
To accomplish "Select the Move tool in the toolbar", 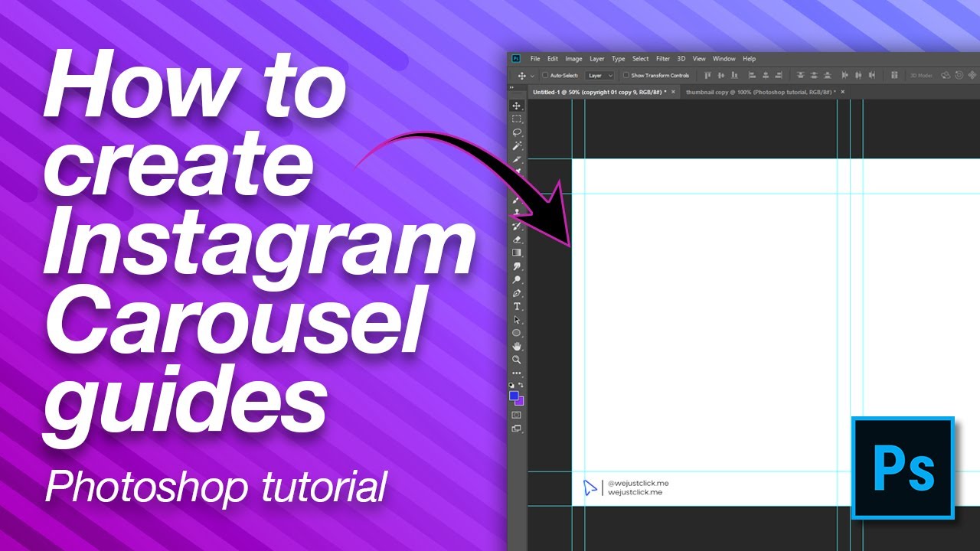I will point(517,106).
